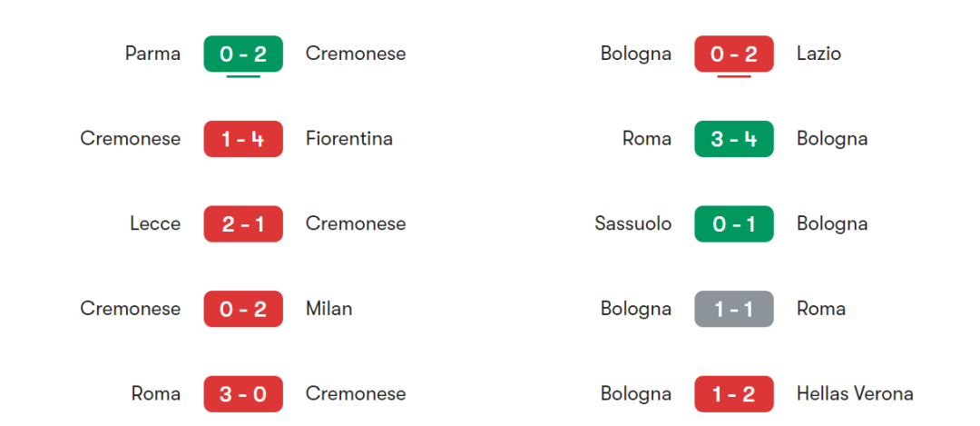Open the Fiorentina team link
The width and height of the screenshot is (980, 426).
tap(349, 139)
